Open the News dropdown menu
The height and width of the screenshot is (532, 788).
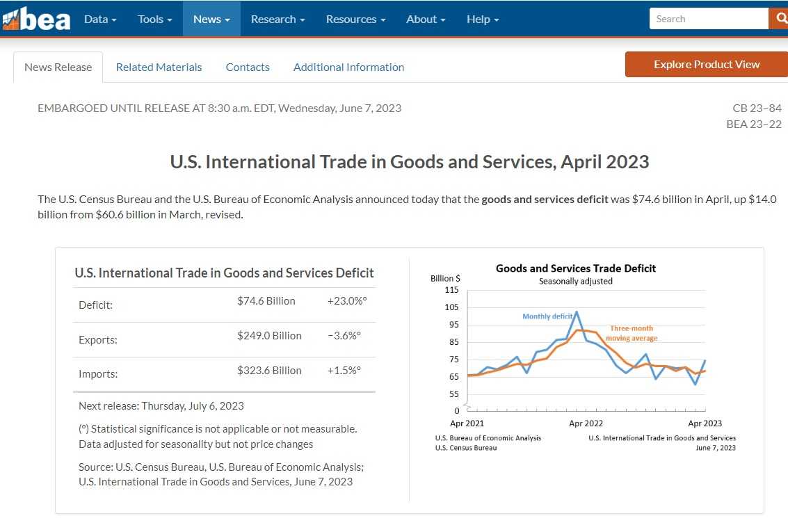tap(211, 19)
